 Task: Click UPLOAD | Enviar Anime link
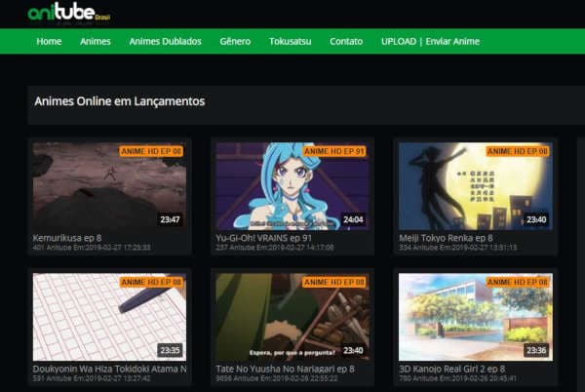[431, 41]
